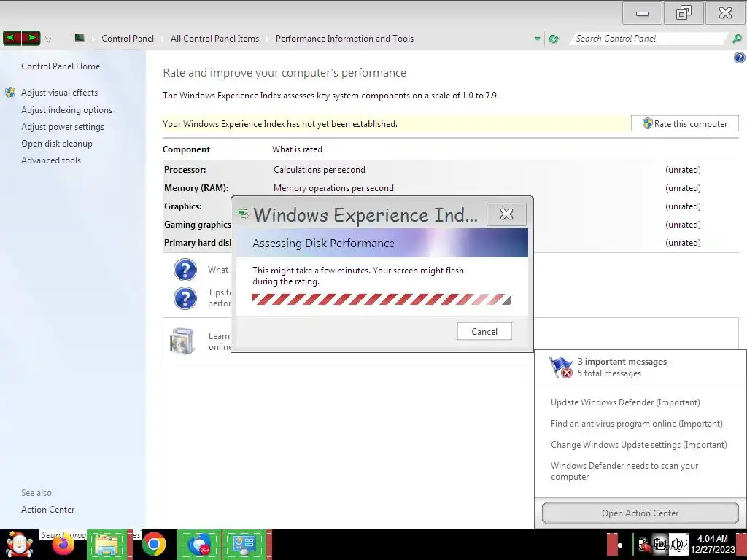747x560 pixels.
Task: Close the Windows Experience Index dialog
Action: point(506,214)
